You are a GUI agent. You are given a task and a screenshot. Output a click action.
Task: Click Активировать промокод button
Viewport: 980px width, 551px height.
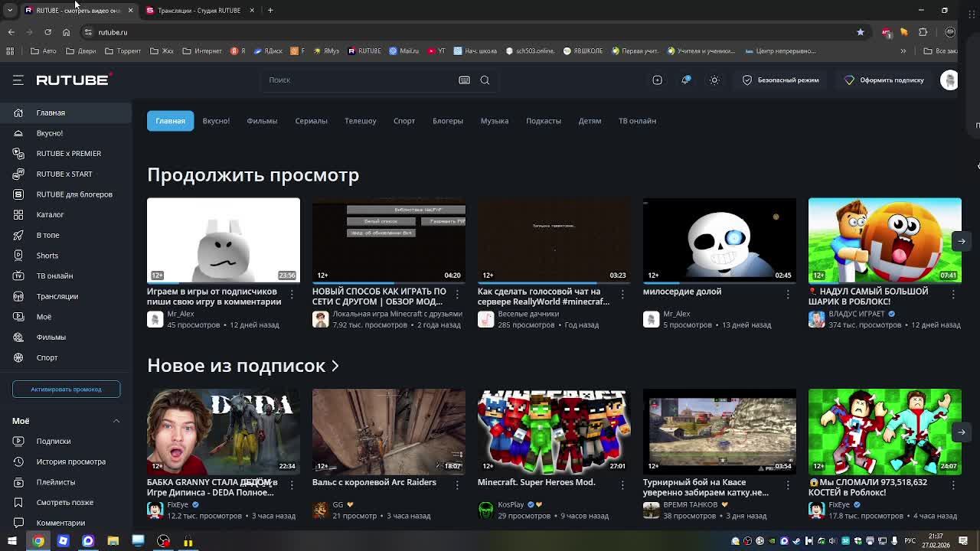66,389
